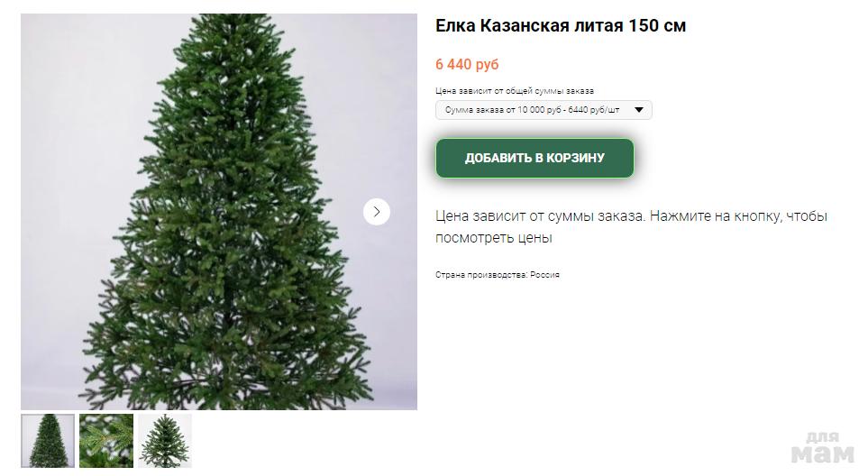
Task: Select the first full-tree thumbnail
Action: point(48,441)
